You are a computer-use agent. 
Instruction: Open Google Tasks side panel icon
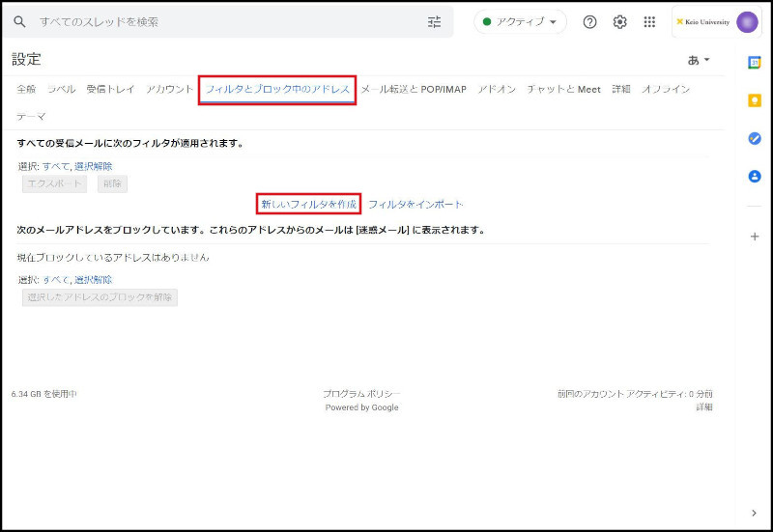coord(755,138)
